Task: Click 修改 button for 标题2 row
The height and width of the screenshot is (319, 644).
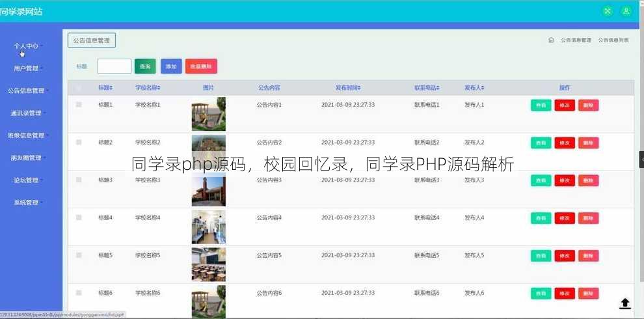Action: 565,143
